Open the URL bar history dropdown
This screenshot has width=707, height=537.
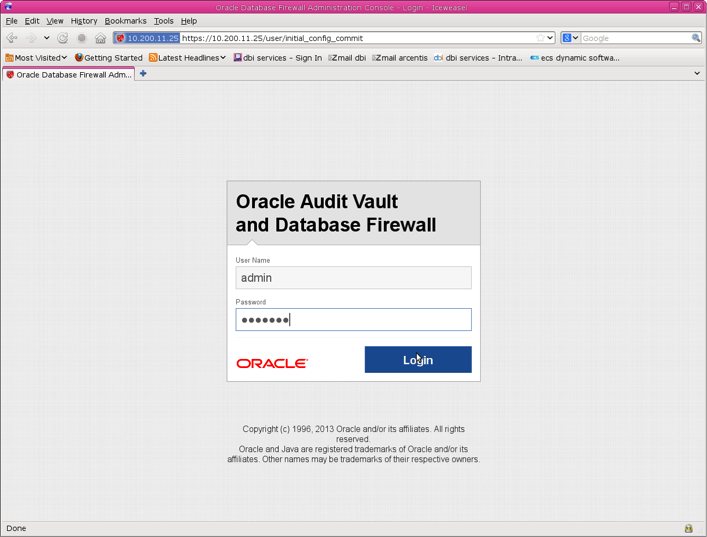click(x=550, y=38)
